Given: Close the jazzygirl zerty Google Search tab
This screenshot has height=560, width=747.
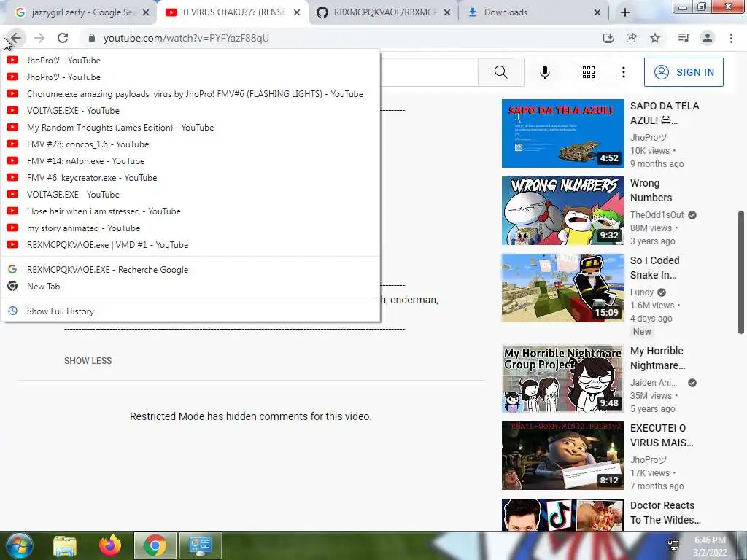Looking at the screenshot, I should coord(146,13).
